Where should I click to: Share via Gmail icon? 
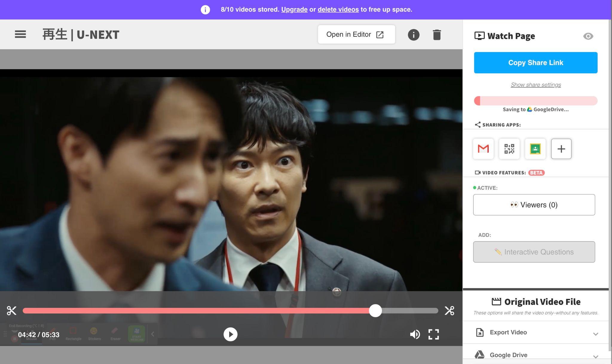[483, 149]
